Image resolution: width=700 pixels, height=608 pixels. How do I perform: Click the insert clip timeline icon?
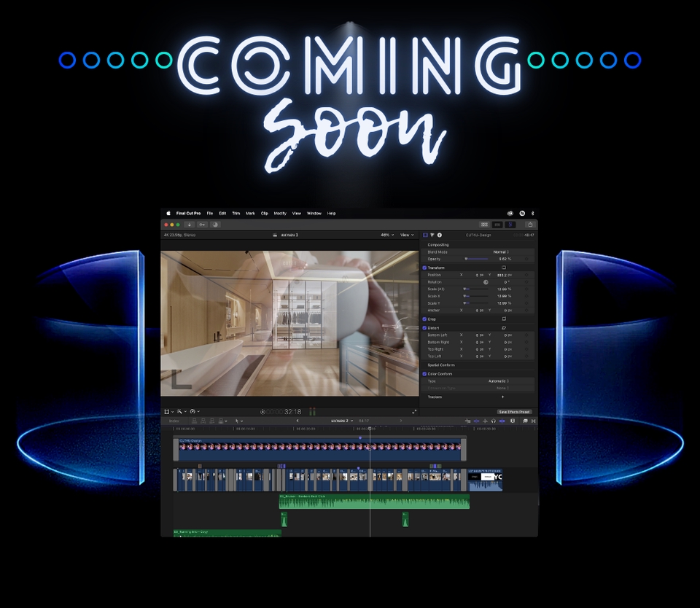203,421
